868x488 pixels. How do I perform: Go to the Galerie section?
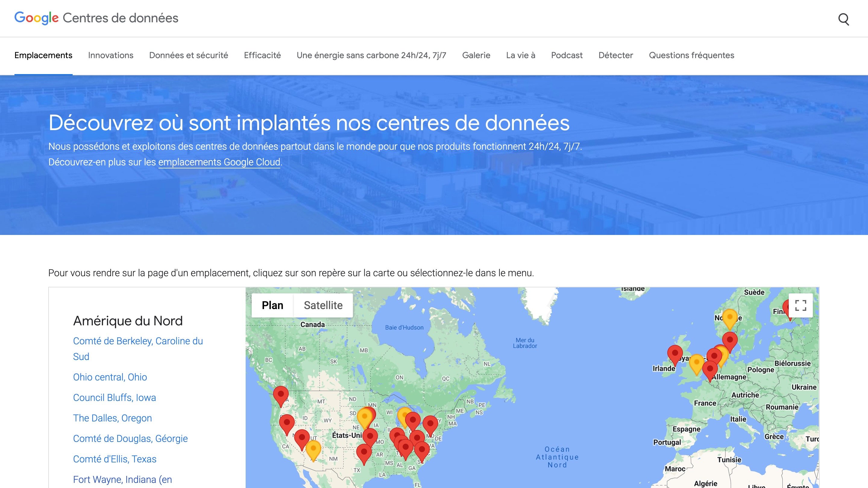pyautogui.click(x=476, y=55)
